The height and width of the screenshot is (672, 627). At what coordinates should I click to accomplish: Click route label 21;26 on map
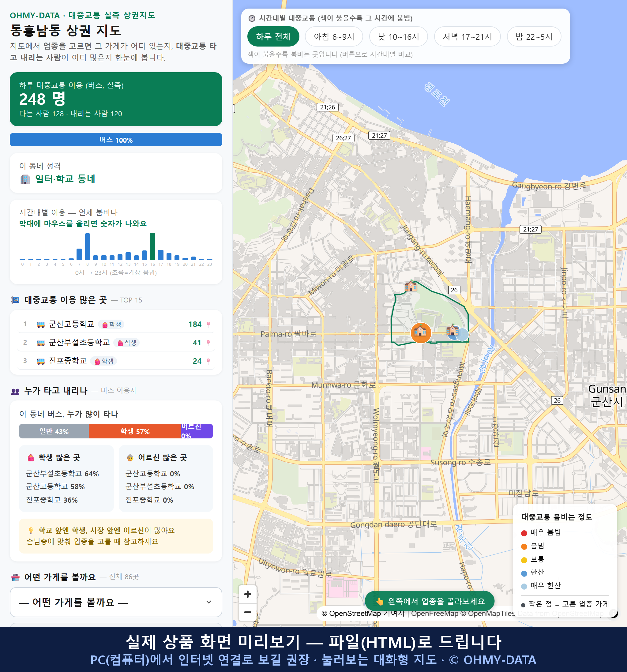327,107
